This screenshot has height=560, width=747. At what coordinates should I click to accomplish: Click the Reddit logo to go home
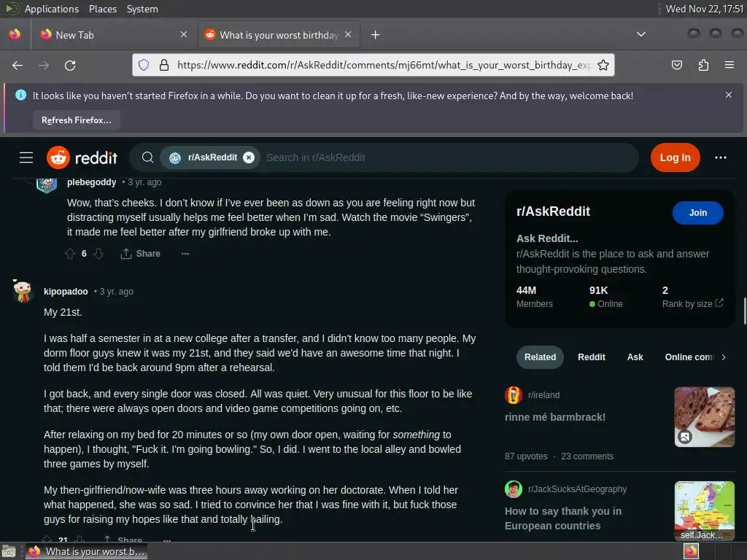pyautogui.click(x=82, y=157)
